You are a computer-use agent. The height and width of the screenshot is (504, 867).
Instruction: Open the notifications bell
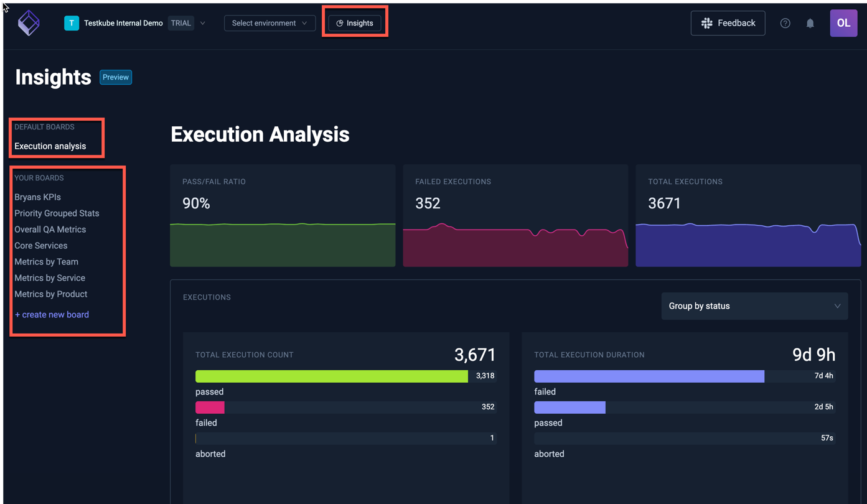[x=810, y=23]
